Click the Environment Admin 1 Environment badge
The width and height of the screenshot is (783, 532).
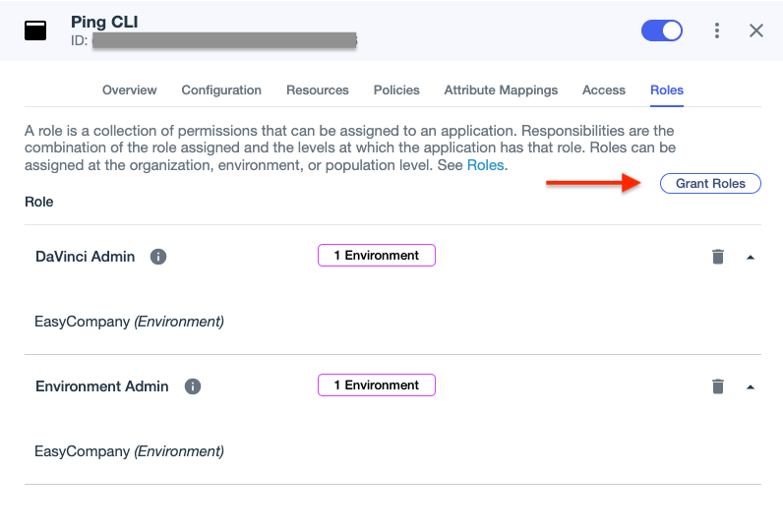point(376,385)
